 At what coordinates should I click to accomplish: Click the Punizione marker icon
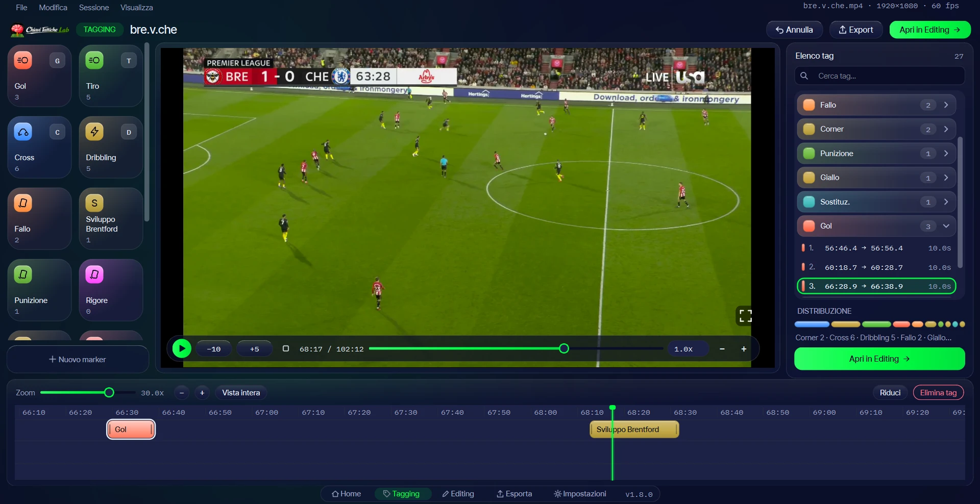point(23,274)
